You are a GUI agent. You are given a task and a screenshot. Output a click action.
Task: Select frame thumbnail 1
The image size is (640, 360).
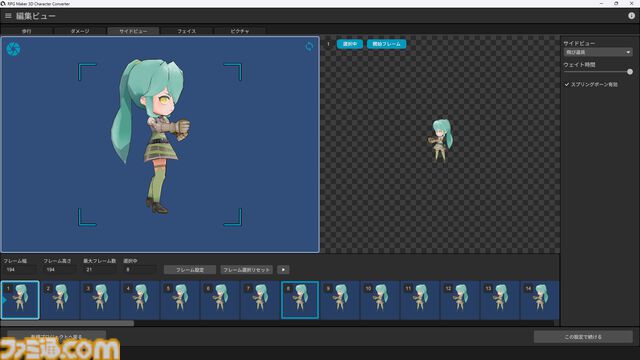20,300
